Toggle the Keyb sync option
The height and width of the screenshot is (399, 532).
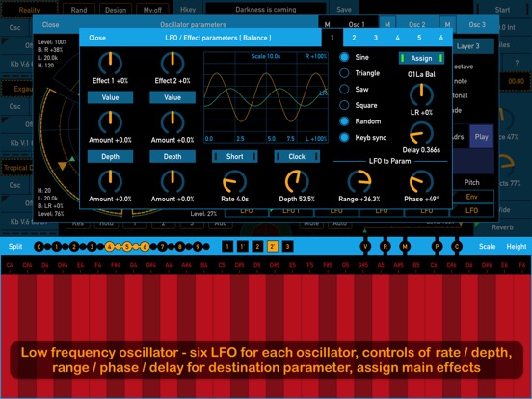(x=344, y=138)
